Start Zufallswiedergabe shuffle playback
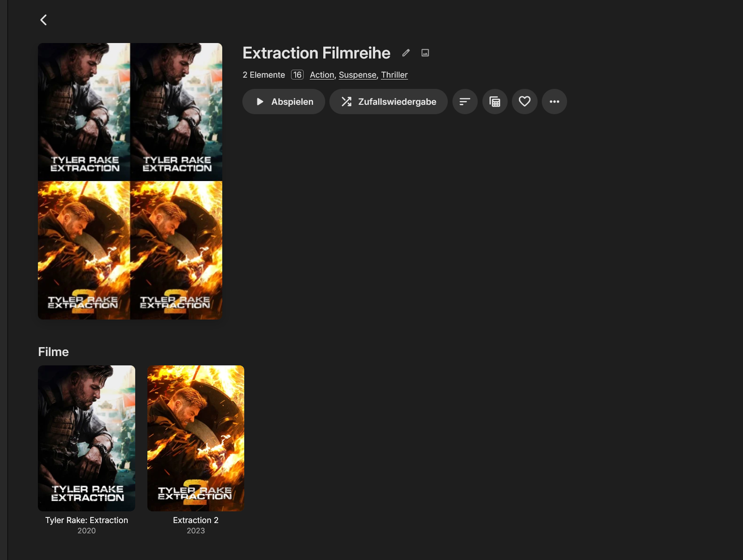 [x=388, y=102]
